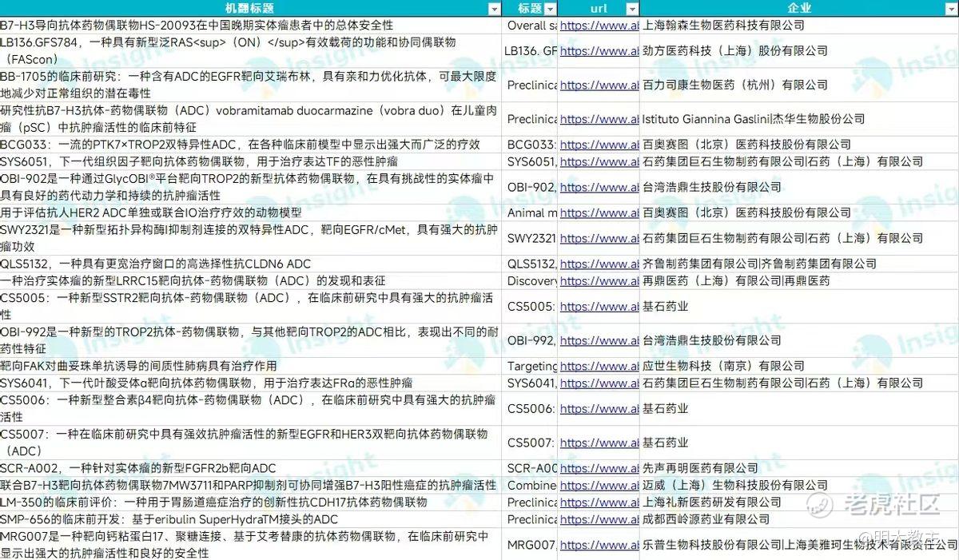
Task: Open the url link in the SYS6051 row
Action: [x=599, y=162]
